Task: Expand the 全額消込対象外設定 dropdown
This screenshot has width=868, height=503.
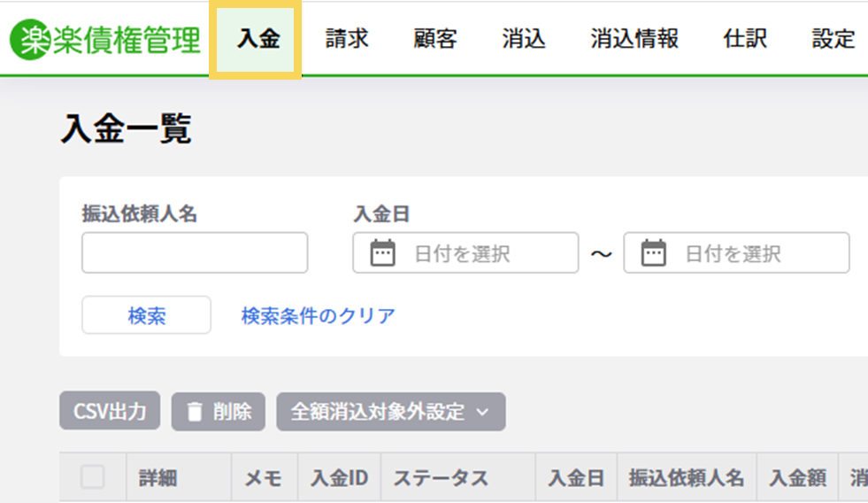Action: pyautogui.click(x=391, y=412)
